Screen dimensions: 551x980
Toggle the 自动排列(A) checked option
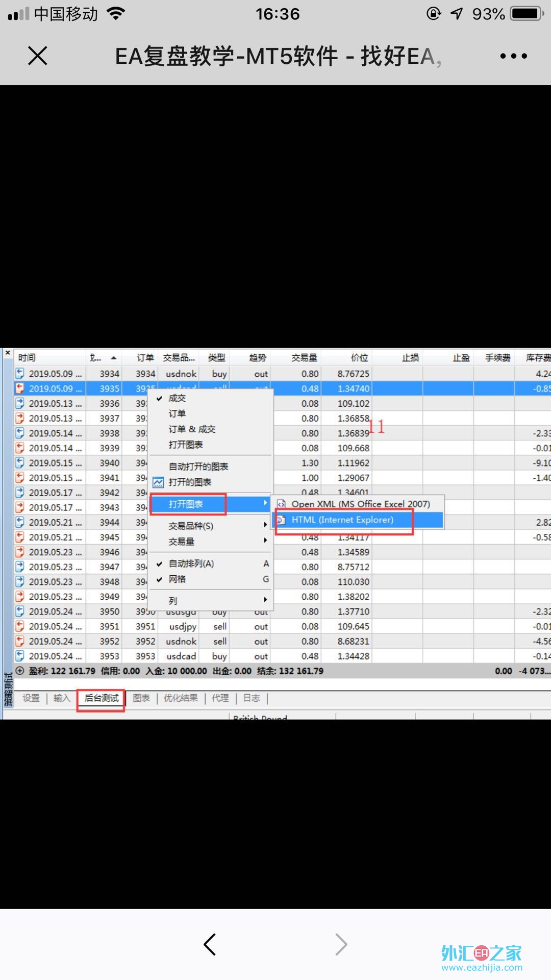click(191, 563)
